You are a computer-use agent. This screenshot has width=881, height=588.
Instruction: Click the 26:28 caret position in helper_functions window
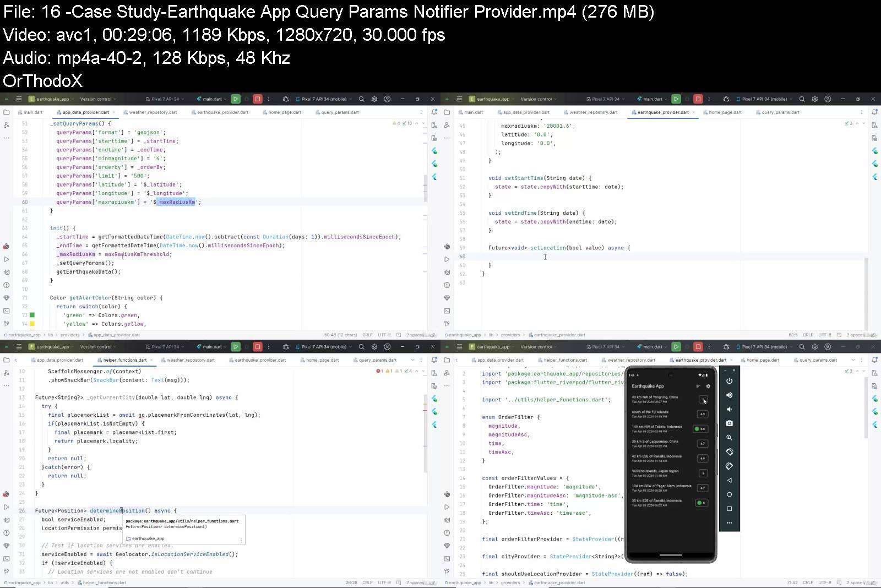[351, 582]
